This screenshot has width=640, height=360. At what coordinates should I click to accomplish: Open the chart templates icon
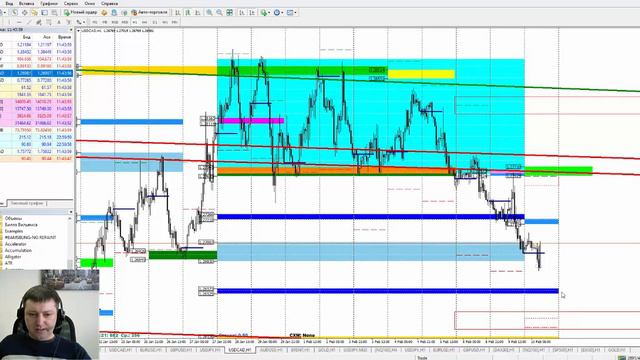(290, 13)
